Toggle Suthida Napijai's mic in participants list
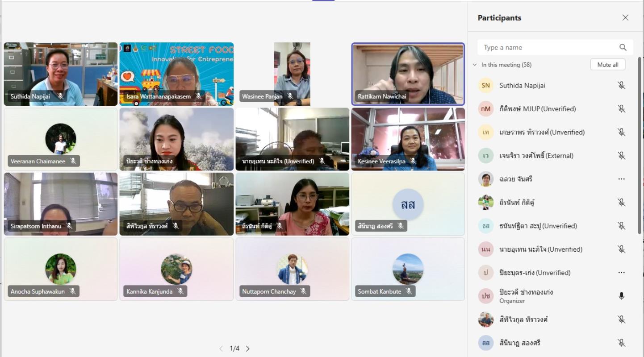 point(621,85)
